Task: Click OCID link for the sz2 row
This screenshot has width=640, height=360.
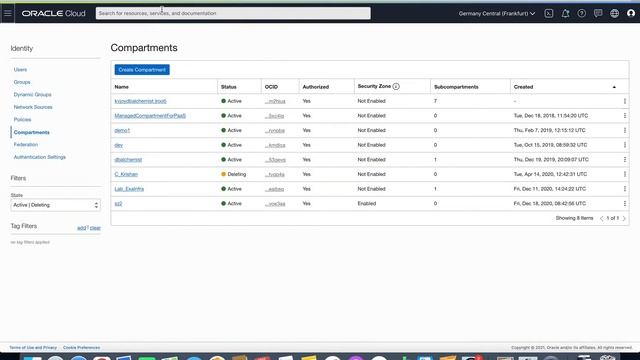Action: (275, 203)
